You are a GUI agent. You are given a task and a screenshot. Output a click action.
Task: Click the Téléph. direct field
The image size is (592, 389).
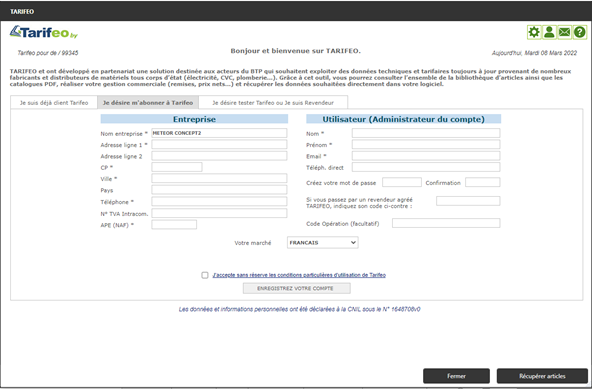(426, 167)
